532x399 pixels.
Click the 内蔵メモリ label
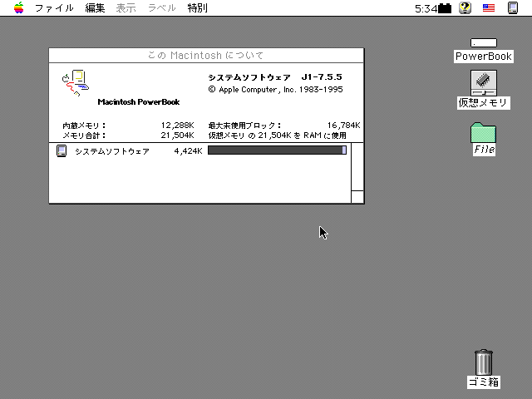[84, 126]
